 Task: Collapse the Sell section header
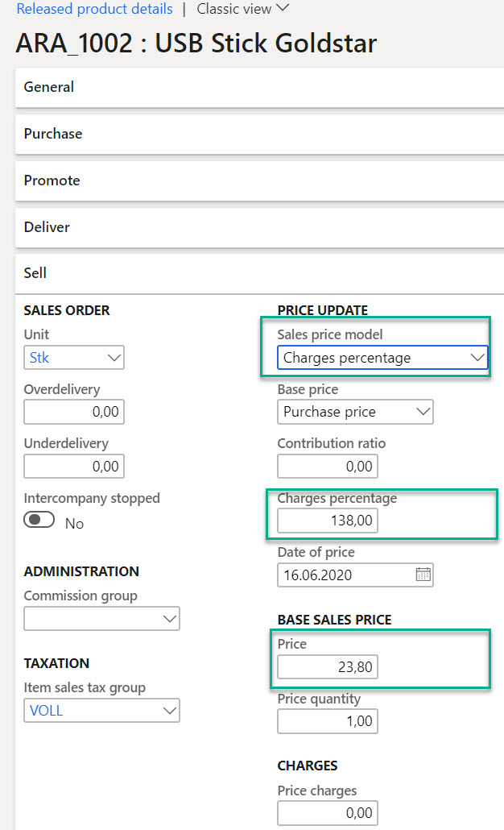pyautogui.click(x=35, y=273)
